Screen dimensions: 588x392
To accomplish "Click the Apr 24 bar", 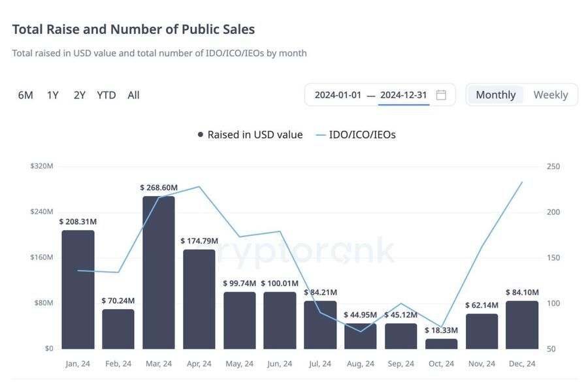I will (199, 299).
